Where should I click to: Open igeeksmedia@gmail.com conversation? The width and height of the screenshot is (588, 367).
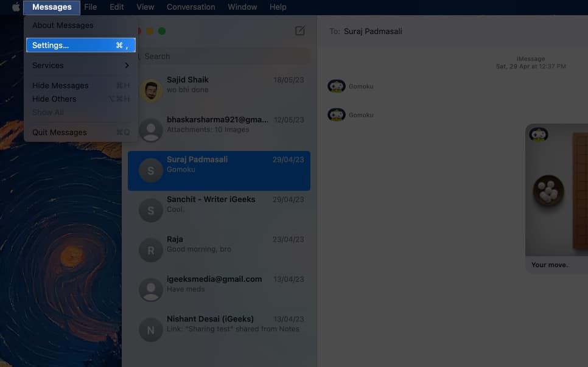coord(219,290)
